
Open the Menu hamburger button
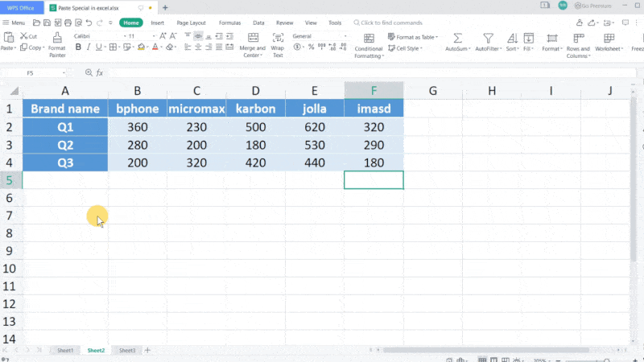point(14,23)
